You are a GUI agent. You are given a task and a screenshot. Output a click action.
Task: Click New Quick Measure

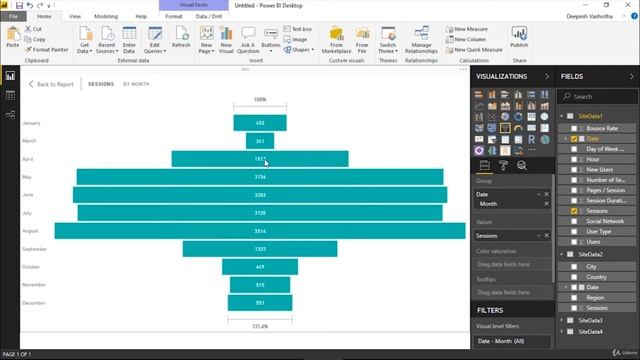pos(474,50)
